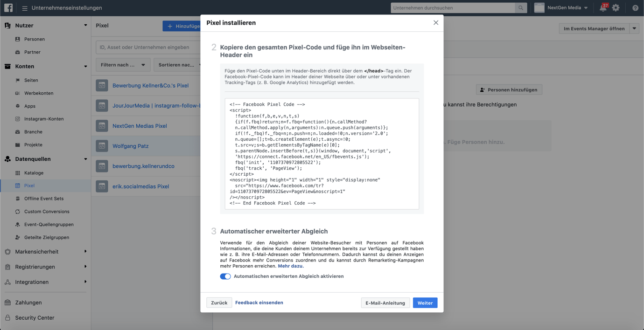Collapse the Datenquellen section arrow

(85, 159)
